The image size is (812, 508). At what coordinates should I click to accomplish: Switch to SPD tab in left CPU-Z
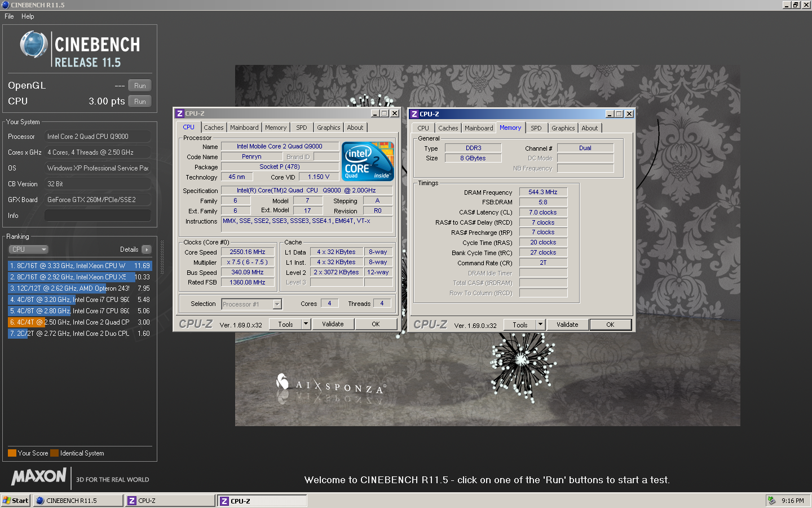[x=302, y=128]
